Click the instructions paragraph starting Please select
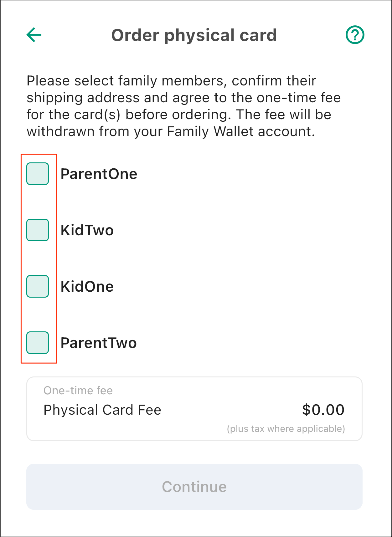392x537 pixels. point(184,106)
